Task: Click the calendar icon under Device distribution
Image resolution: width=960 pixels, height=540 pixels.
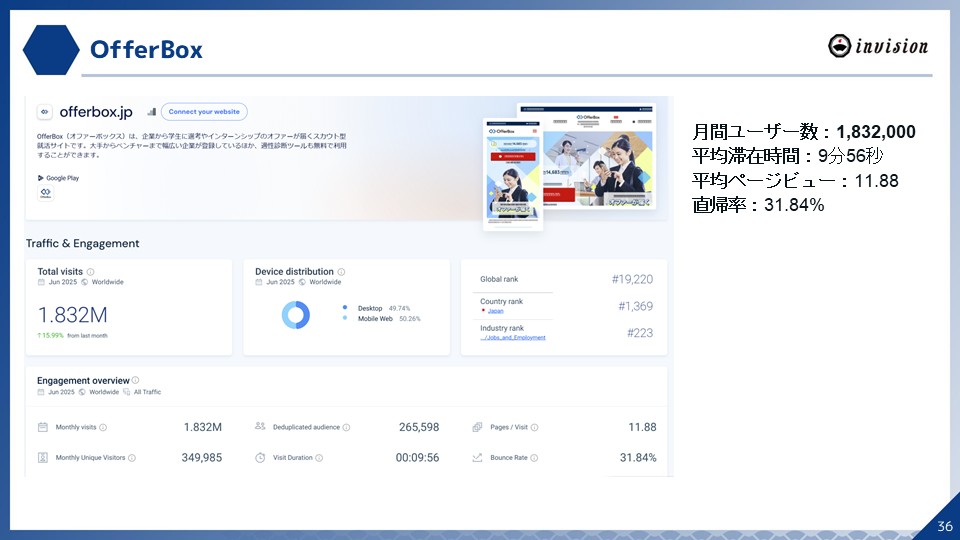Action: coord(258,282)
